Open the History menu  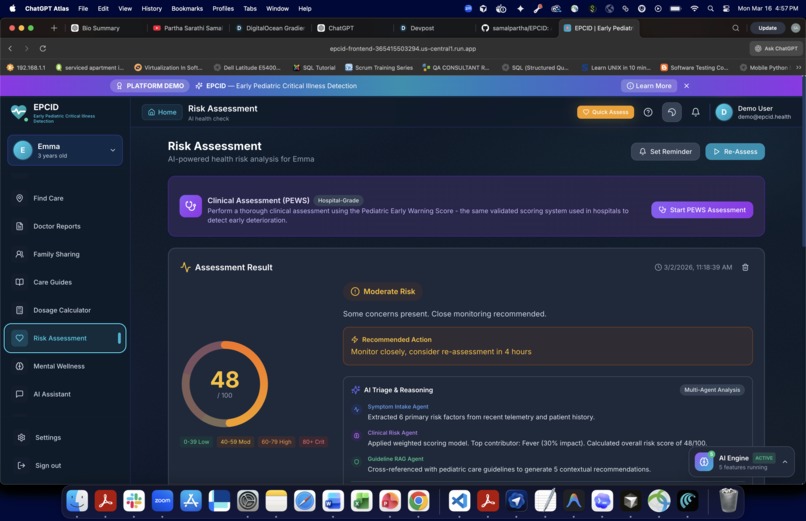[x=151, y=8]
